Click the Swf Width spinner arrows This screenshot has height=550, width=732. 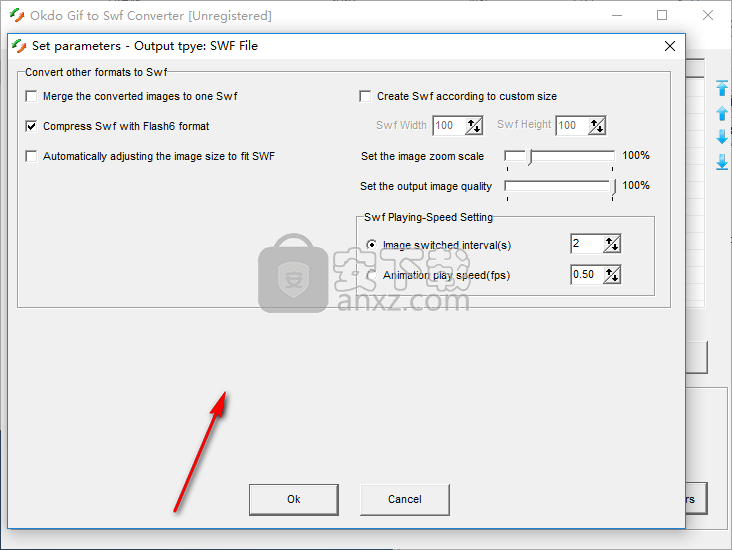click(x=474, y=126)
